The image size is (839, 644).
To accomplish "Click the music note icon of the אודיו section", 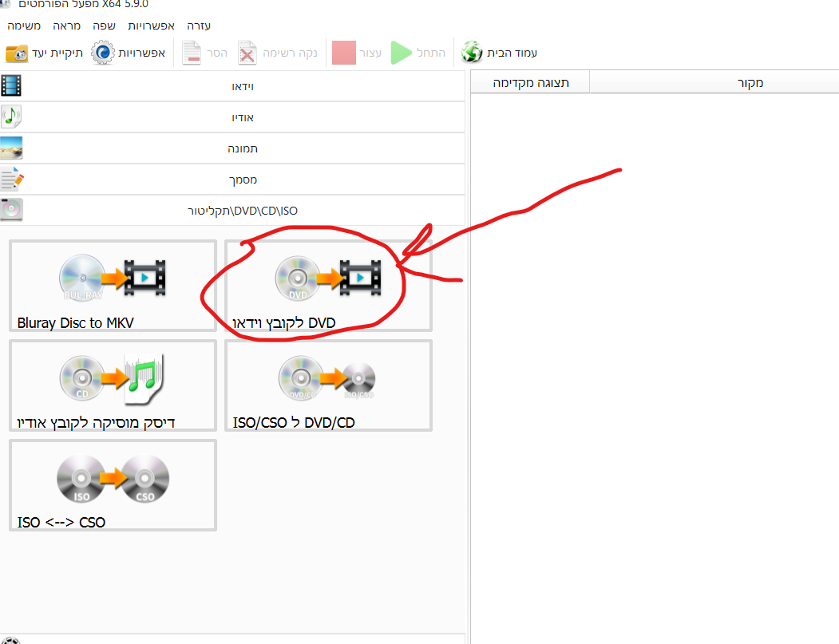I will click(11, 117).
